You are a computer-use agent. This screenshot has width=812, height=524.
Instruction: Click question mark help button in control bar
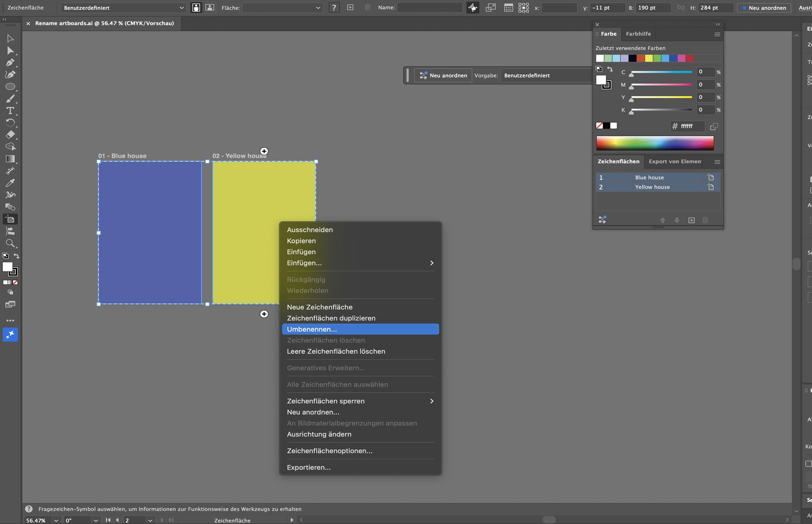tap(334, 8)
